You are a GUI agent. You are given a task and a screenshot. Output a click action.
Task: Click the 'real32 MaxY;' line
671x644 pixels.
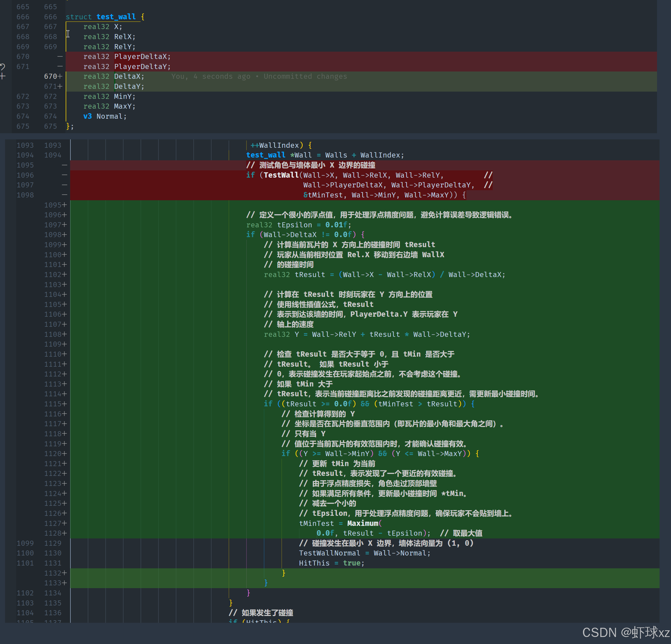[x=110, y=106]
